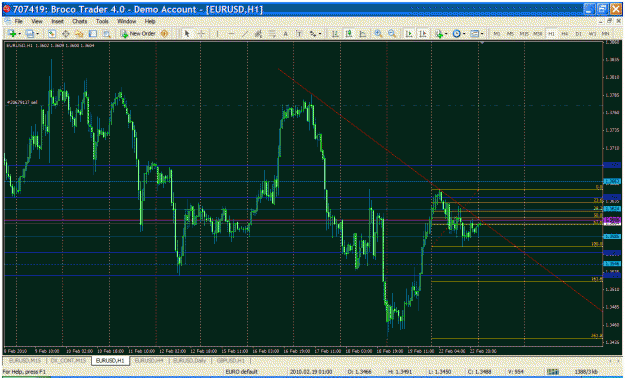
Task: Open the File menu
Action: click(18, 21)
